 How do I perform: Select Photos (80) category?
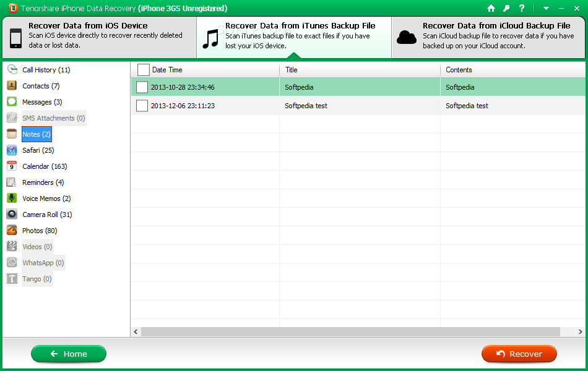tap(40, 231)
